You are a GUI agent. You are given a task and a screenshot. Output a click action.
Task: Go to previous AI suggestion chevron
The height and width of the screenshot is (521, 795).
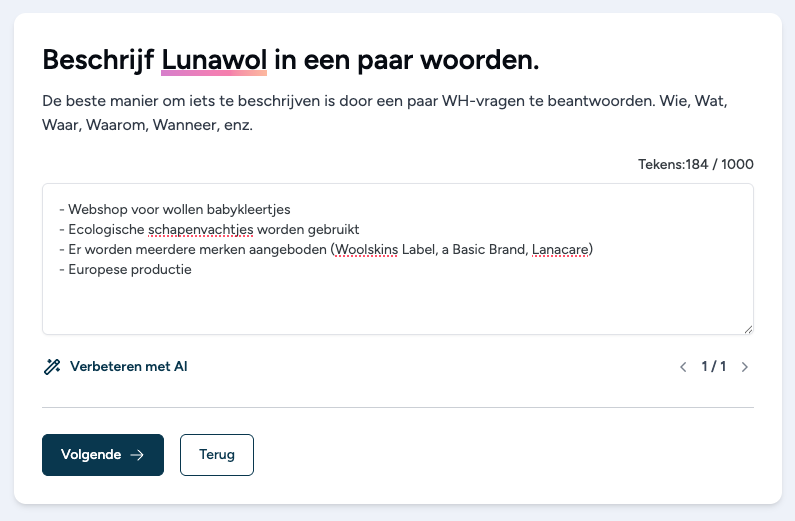(x=683, y=367)
